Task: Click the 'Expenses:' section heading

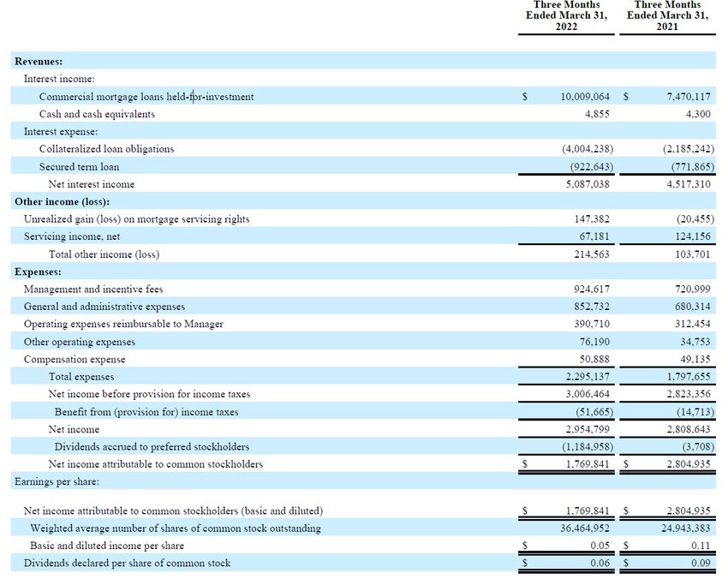Action: (x=38, y=272)
